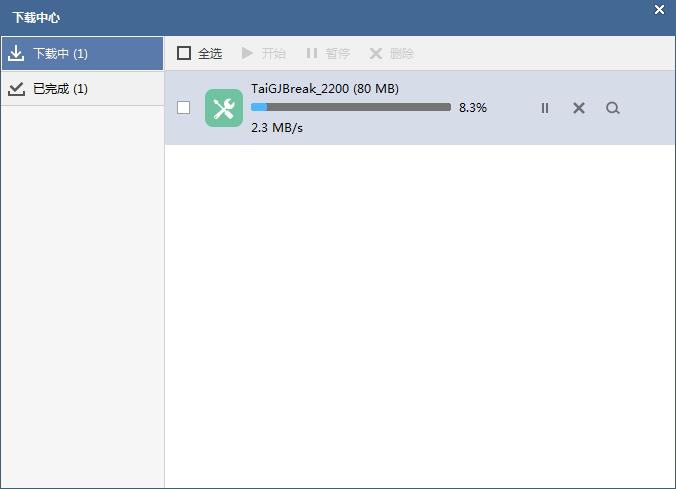Click the 下载中心 title text
Image resolution: width=676 pixels, height=489 pixels.
click(36, 17)
